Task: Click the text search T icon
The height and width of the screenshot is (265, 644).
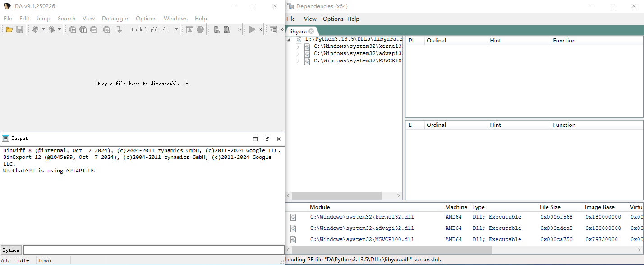Action: pyautogui.click(x=83, y=29)
